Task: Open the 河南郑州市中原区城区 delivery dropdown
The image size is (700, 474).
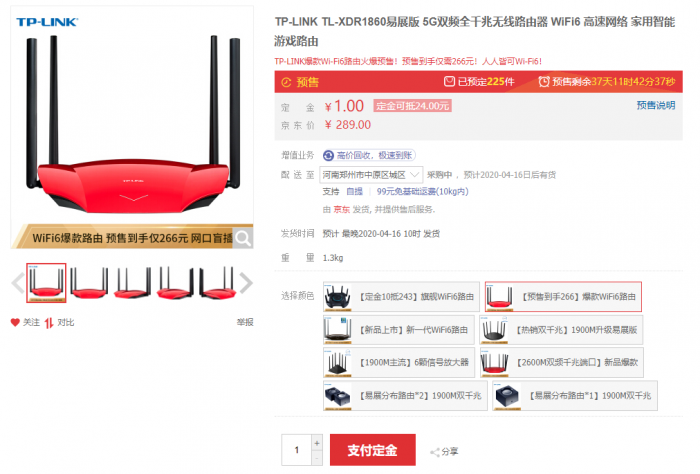Action: pos(371,175)
